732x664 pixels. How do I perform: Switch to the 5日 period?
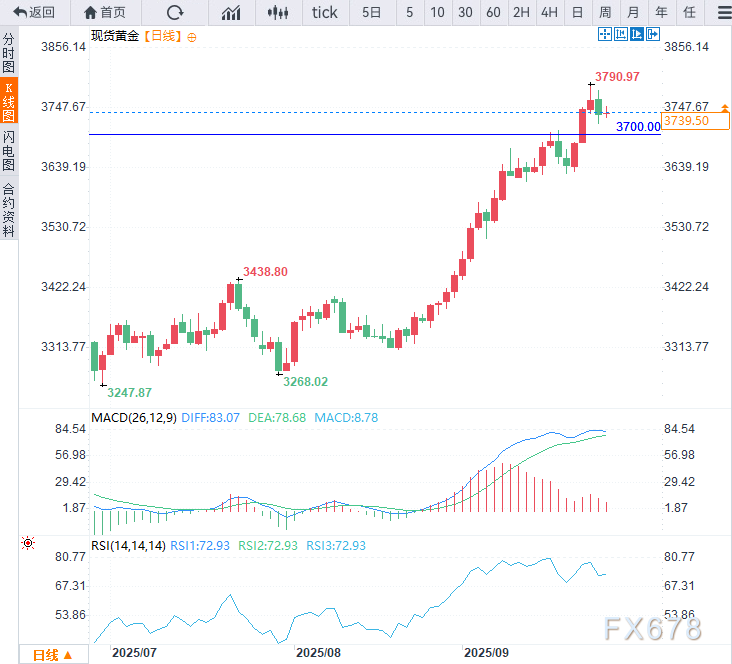click(x=372, y=12)
